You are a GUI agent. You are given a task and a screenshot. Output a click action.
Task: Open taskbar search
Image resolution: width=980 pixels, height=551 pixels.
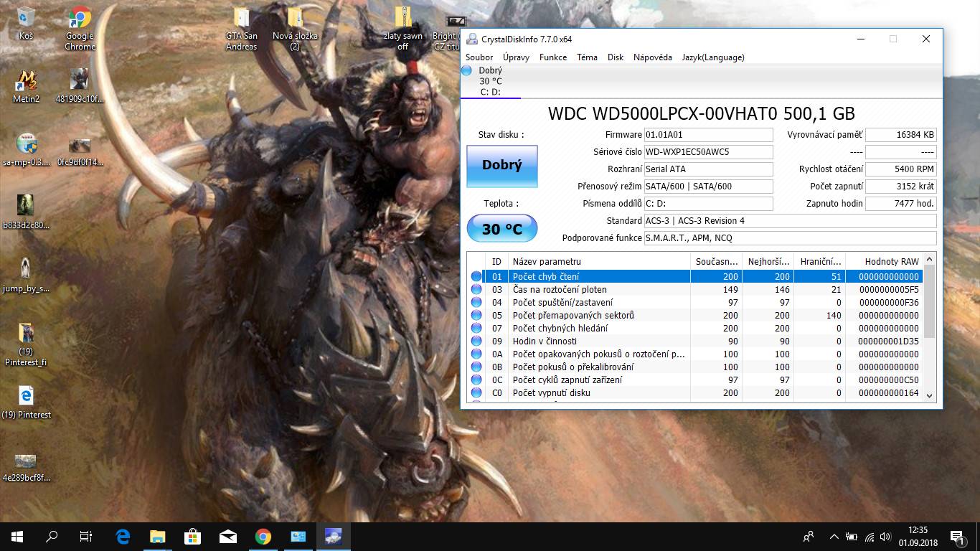tap(52, 536)
